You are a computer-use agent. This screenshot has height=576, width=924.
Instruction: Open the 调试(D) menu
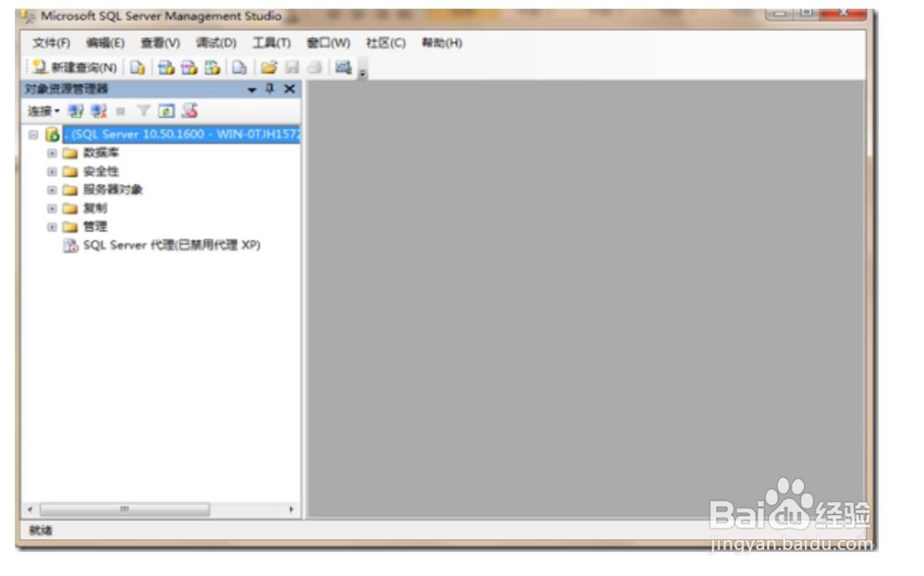point(216,43)
